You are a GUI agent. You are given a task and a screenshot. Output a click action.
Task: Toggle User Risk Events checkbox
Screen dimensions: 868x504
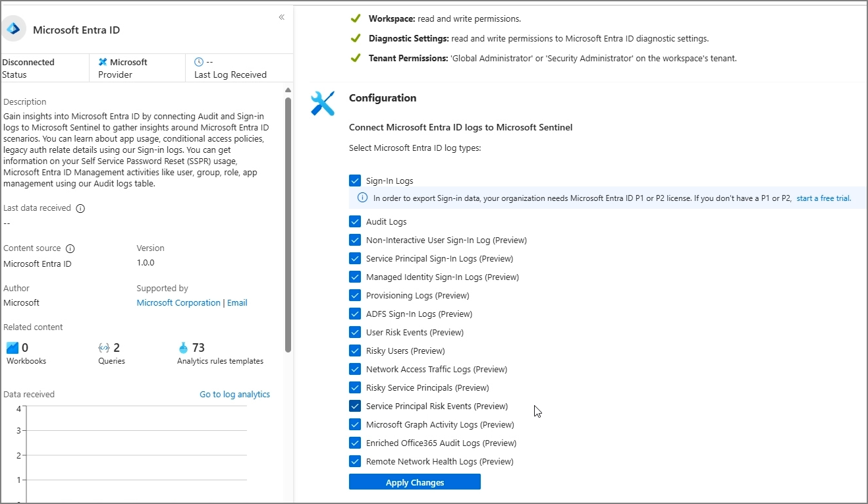click(x=355, y=332)
